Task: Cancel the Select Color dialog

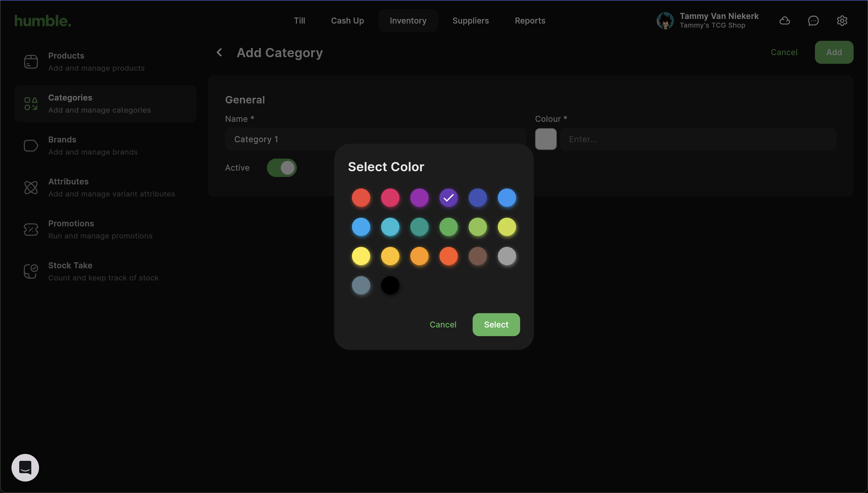Action: point(442,324)
